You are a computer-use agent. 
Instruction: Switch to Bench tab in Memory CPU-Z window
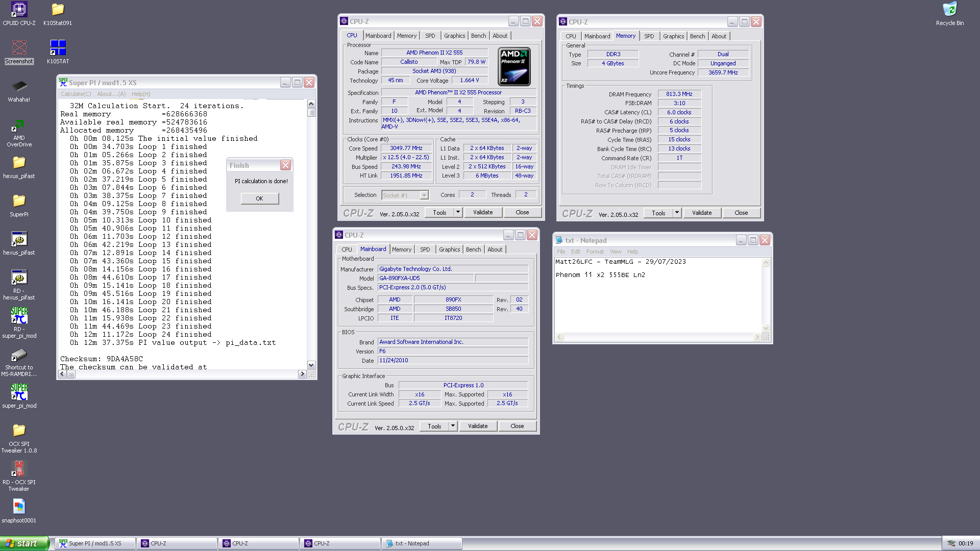[697, 36]
